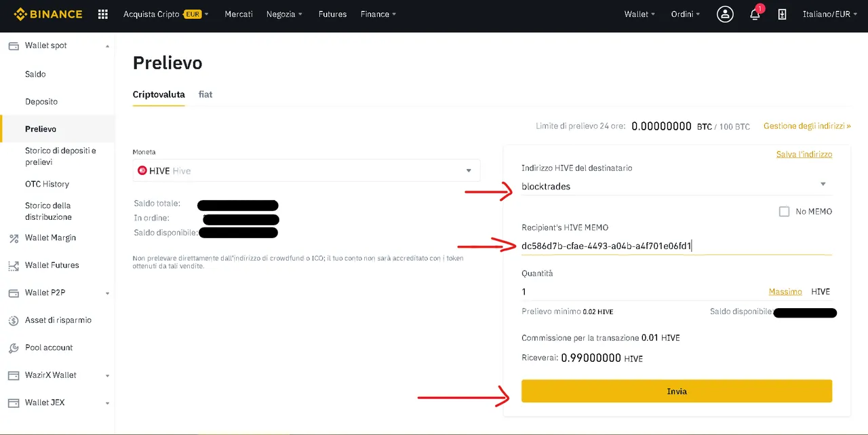
Task: Click the Binance logo
Action: coord(47,14)
